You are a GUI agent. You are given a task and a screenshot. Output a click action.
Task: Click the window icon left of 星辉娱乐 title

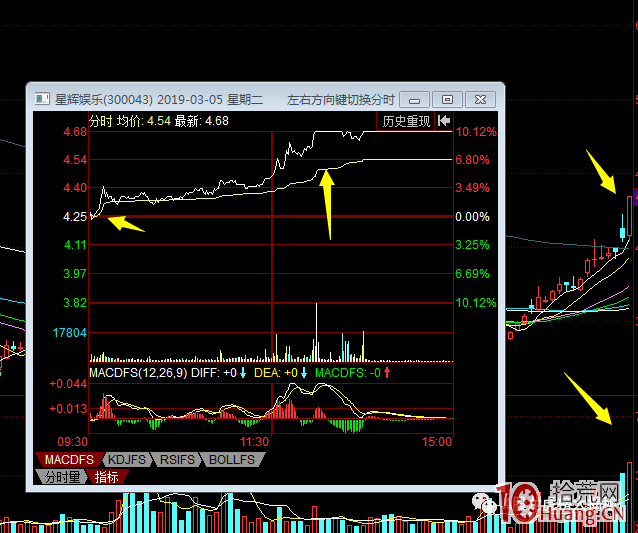point(42,99)
